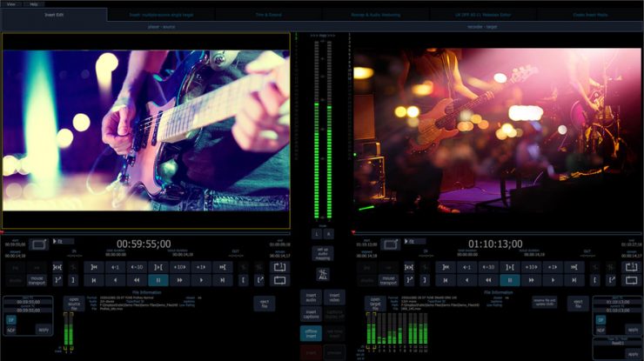Step forward 10 frames on recorder transport
The width and height of the screenshot is (644, 361).
(530, 267)
